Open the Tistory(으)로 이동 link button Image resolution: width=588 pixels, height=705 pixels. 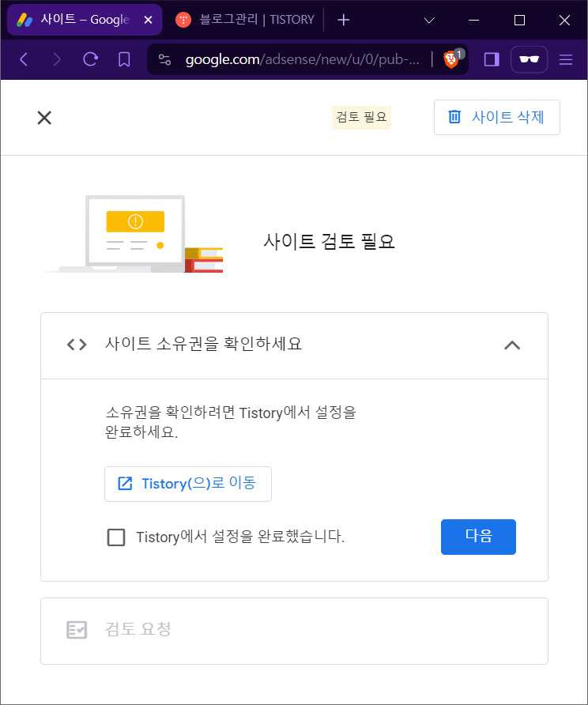[188, 484]
